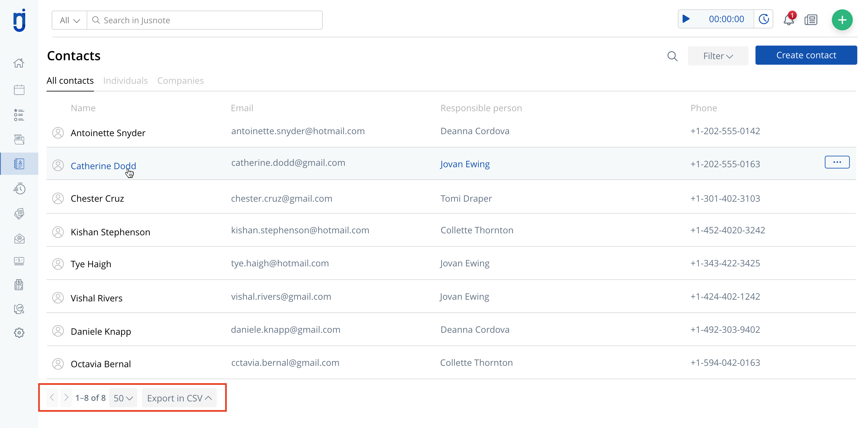Click the phone number +1-492-303-9402
This screenshot has height=428, width=868.
pos(725,330)
